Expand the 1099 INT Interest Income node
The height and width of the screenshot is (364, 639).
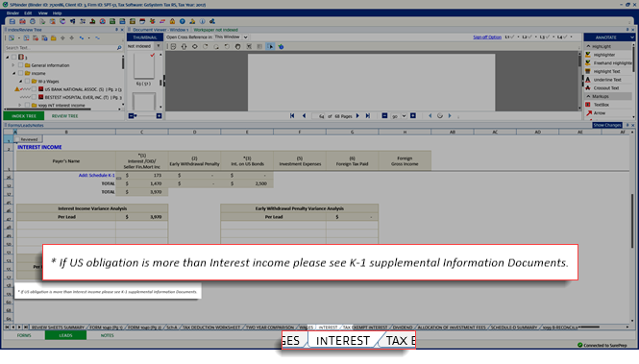[19, 105]
